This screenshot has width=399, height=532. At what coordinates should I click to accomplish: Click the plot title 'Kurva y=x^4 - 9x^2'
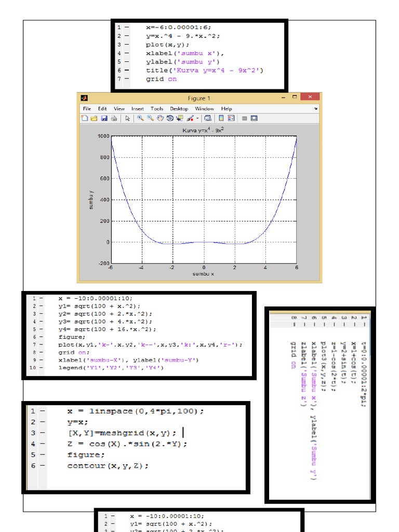[203, 130]
